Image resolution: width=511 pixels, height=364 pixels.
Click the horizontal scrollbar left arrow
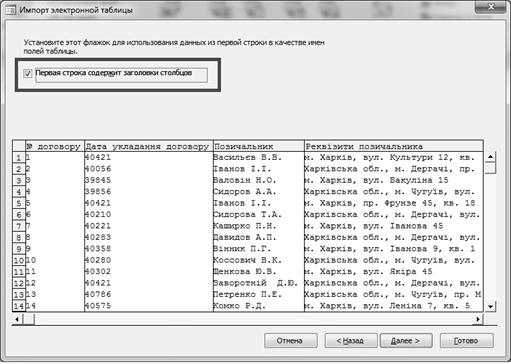(17, 319)
